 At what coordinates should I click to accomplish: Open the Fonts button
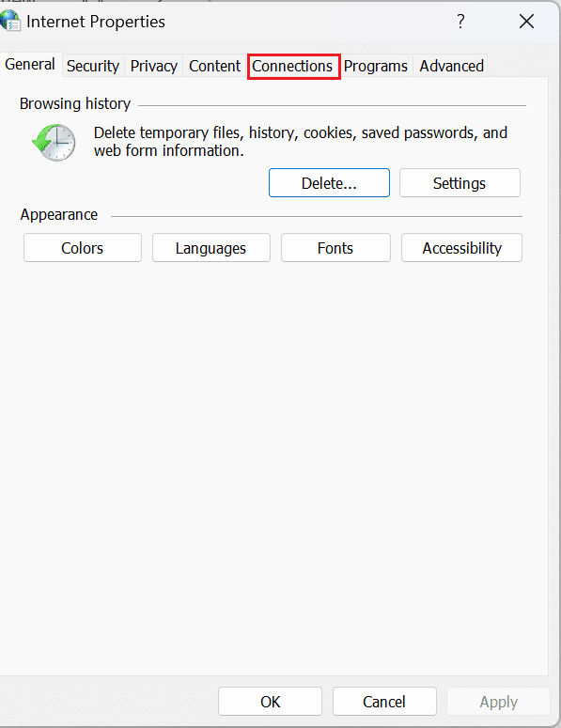[x=335, y=248]
